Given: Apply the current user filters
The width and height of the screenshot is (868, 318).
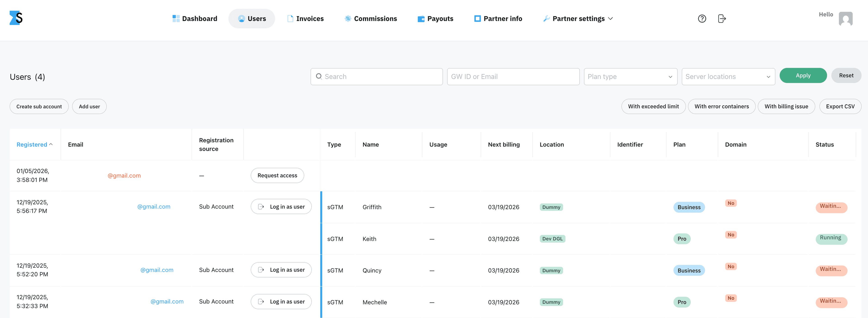Looking at the screenshot, I should point(803,76).
